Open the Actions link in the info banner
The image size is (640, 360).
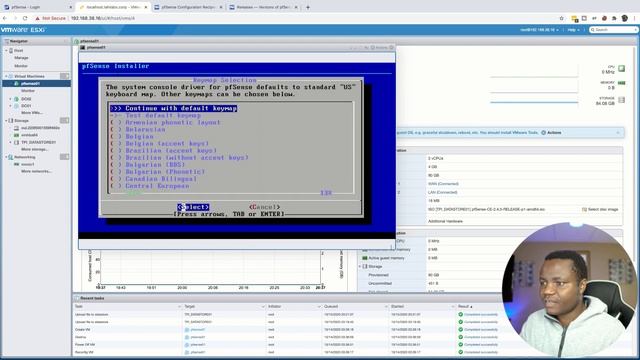tap(551, 133)
